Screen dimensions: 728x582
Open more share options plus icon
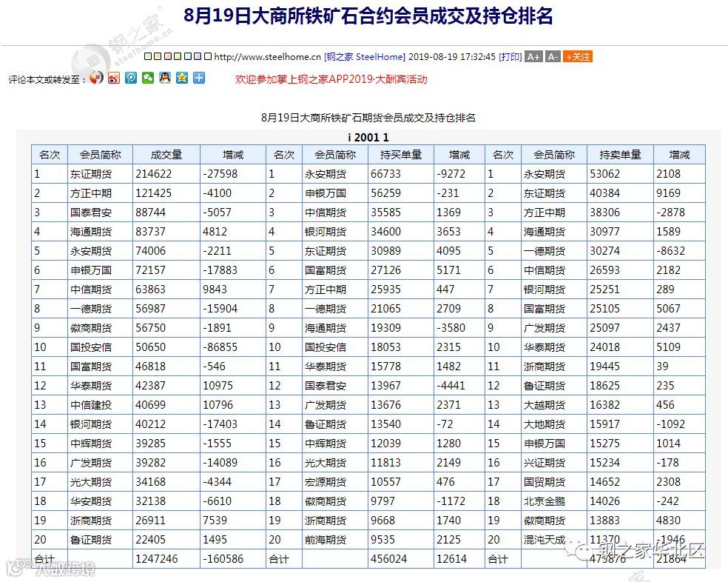tap(199, 78)
